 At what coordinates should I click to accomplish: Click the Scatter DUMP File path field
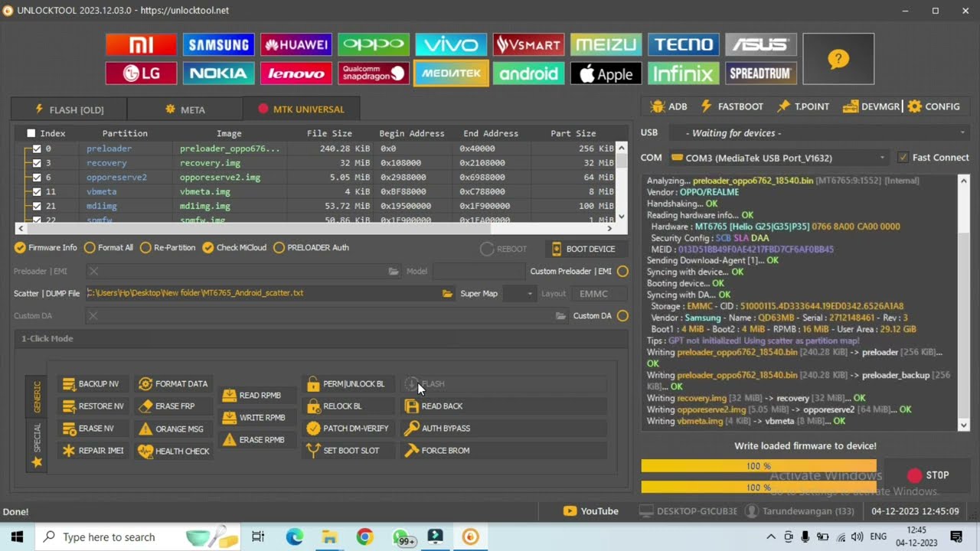263,293
